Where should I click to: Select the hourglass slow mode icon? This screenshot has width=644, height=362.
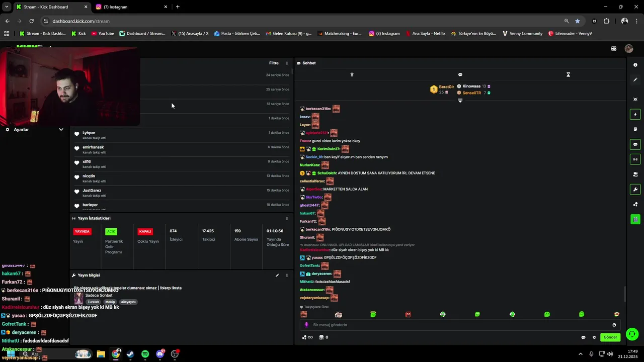tap(568, 74)
